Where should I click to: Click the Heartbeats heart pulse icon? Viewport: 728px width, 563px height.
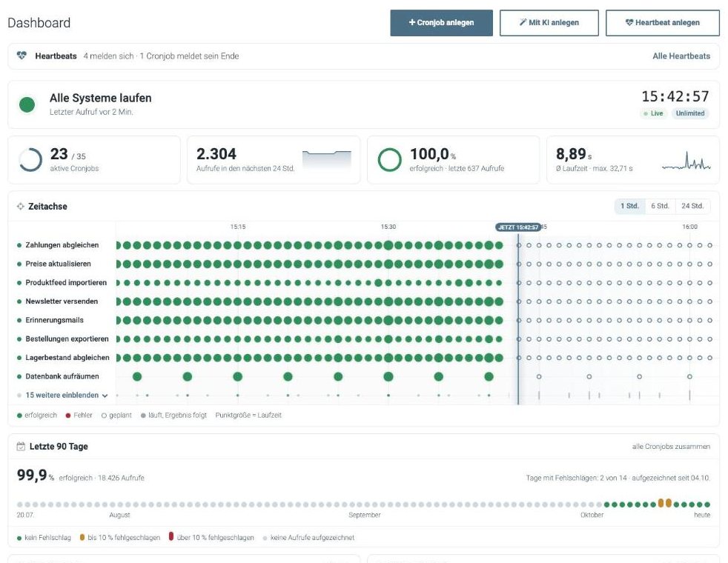tap(21, 56)
